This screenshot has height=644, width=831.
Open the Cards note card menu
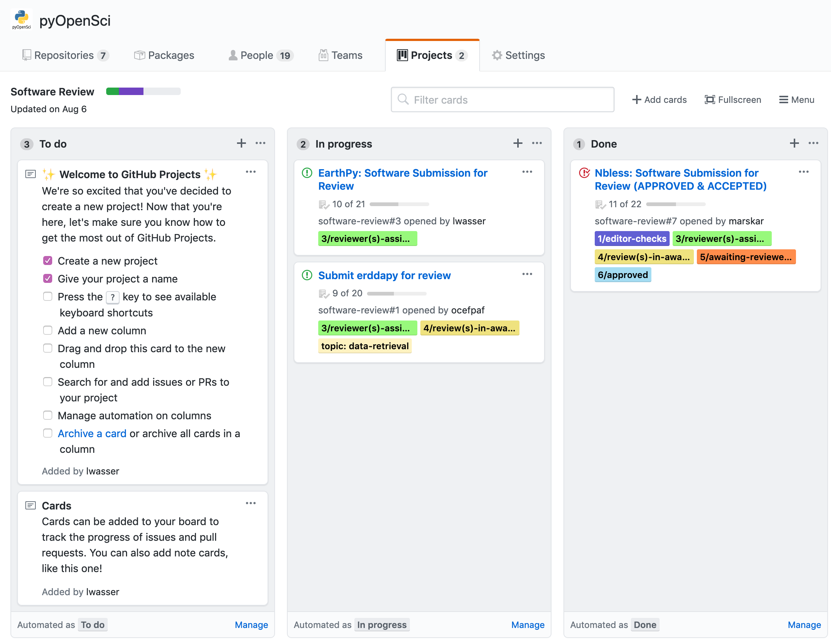point(251,503)
